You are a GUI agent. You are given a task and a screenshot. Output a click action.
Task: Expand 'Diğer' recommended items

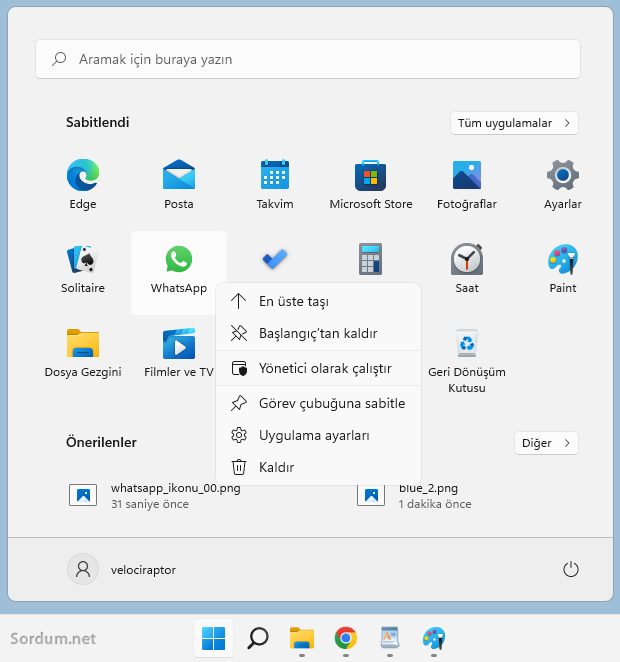pyautogui.click(x=546, y=443)
